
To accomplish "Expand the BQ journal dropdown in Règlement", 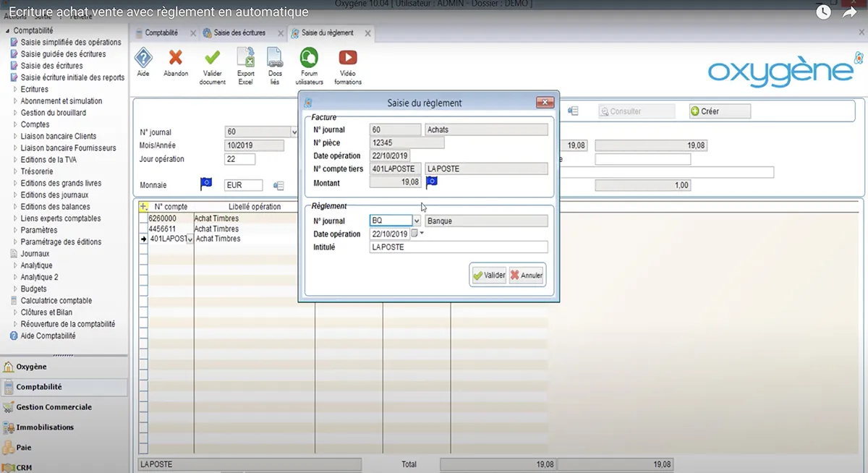I will coord(417,221).
